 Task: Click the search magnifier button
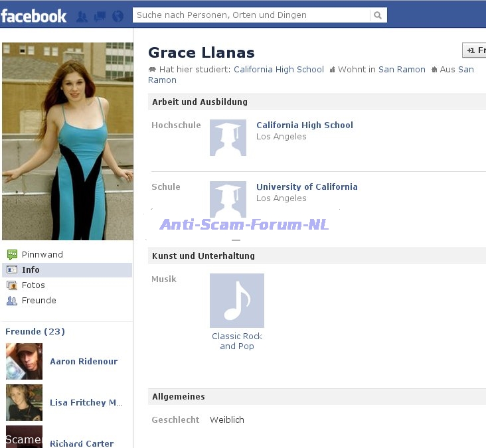(378, 15)
